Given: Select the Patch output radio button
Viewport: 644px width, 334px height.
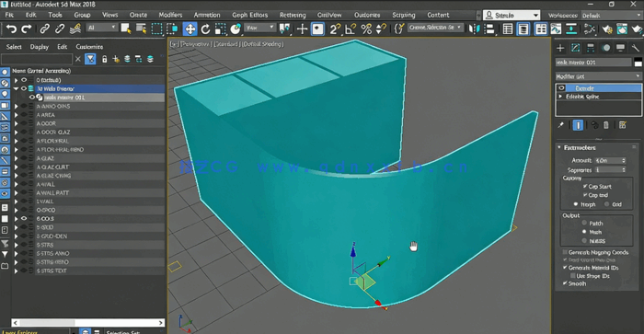Looking at the screenshot, I should coord(584,223).
